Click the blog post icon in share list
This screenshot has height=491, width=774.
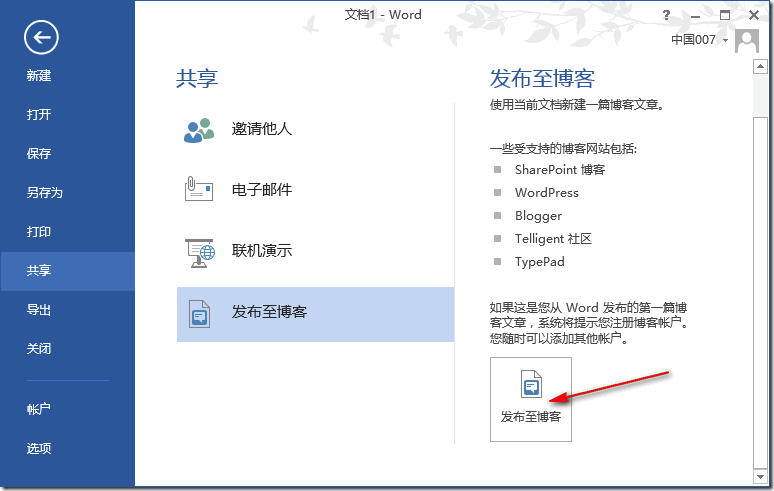point(199,314)
